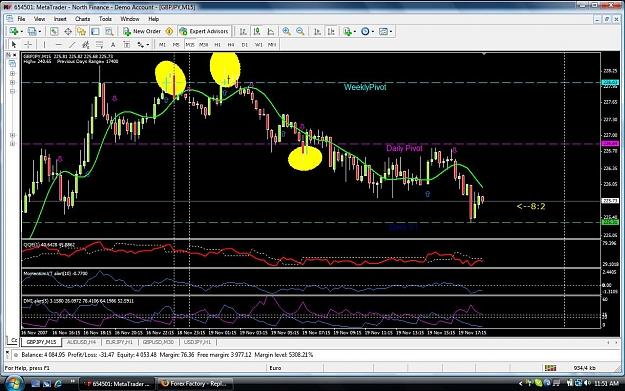The width and height of the screenshot is (625, 391).
Task: Switch to the USDJPY,H1 chart tab
Action: pyautogui.click(x=198, y=342)
